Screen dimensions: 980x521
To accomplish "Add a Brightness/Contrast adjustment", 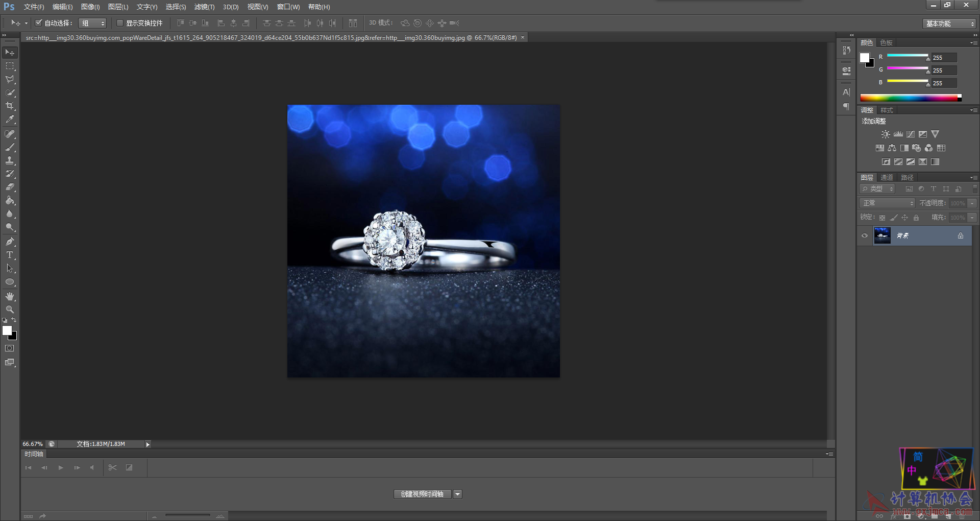I will pyautogui.click(x=886, y=134).
